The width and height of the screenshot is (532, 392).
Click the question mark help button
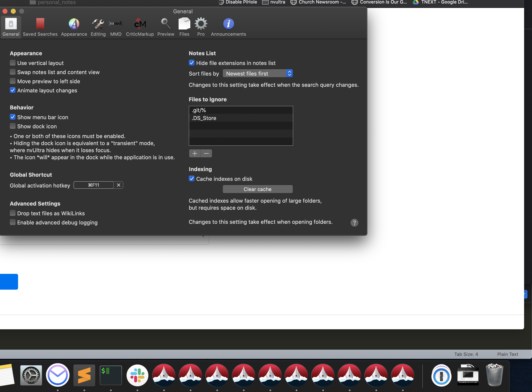tap(354, 223)
